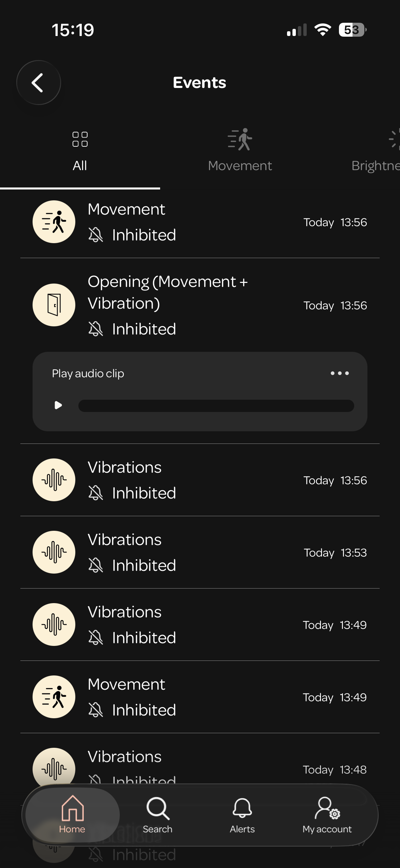Tap the running person Movement filter icon
The width and height of the screenshot is (400, 868).
pyautogui.click(x=240, y=139)
